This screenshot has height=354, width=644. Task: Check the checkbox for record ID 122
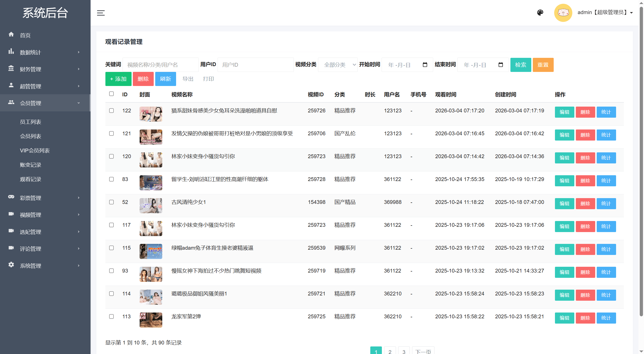[111, 111]
